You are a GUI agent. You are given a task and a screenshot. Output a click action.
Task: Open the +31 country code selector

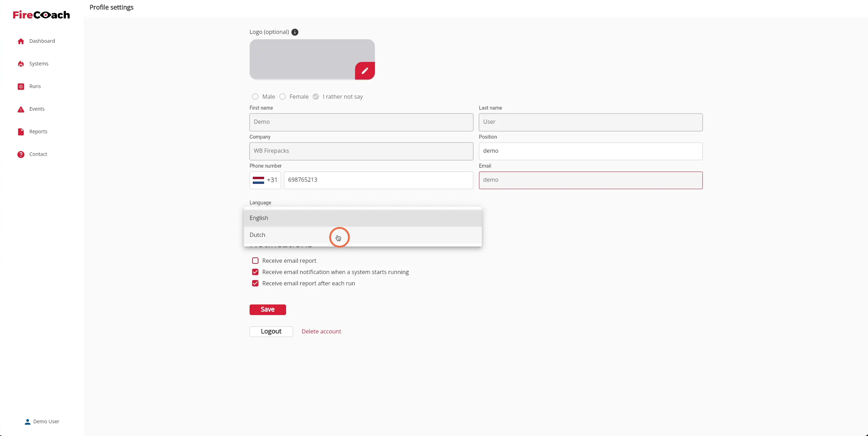[x=265, y=180]
